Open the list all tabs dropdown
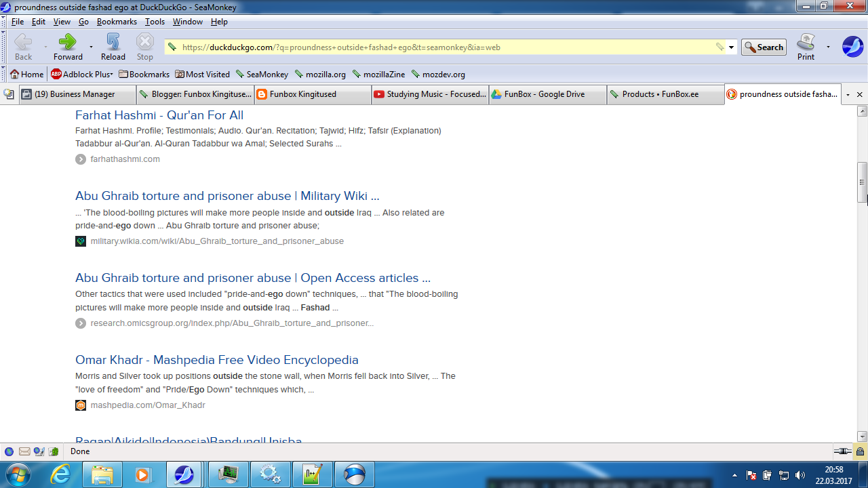The image size is (868, 488). 848,95
